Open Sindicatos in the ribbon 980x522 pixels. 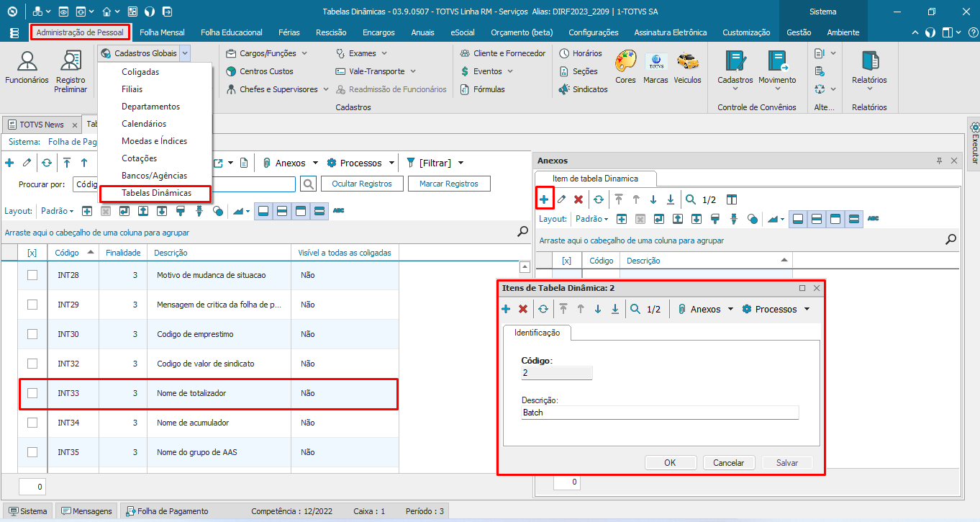[584, 89]
